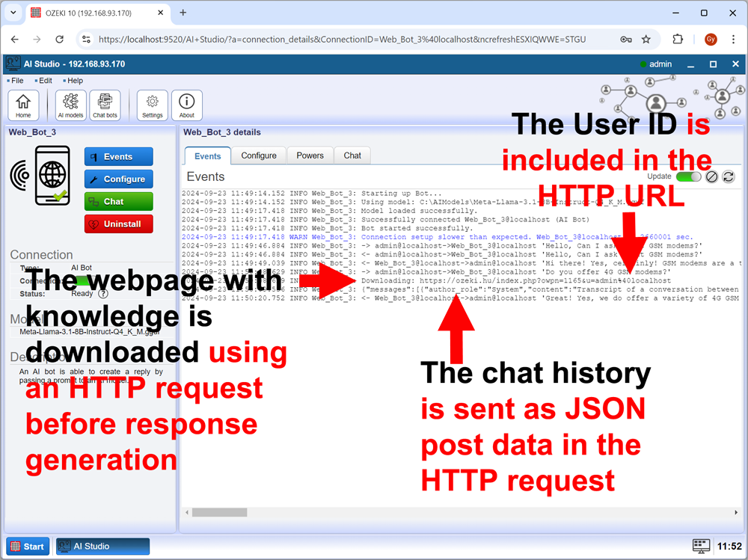This screenshot has height=560, width=748.
Task: Click the 'Model loaded successfully.' log line
Action: pos(329,211)
